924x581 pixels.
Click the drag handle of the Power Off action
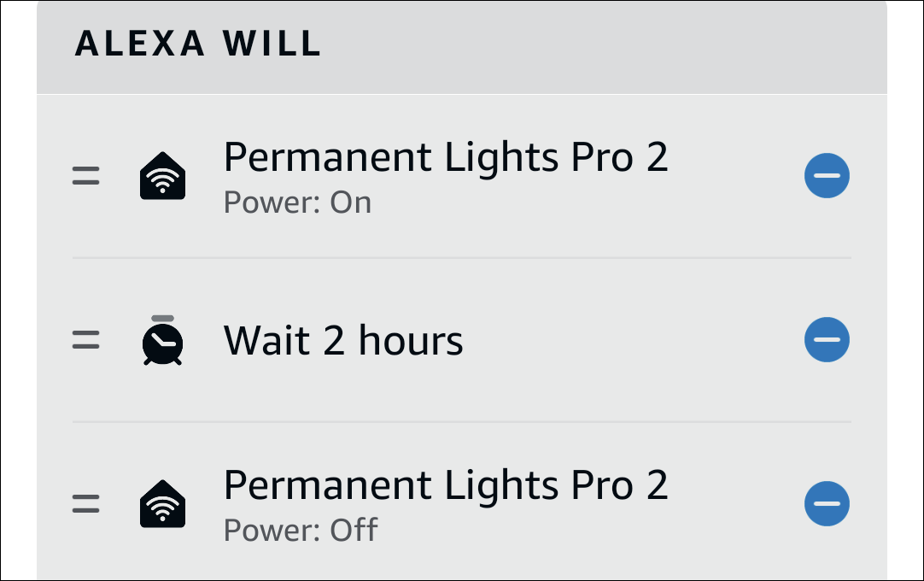[x=85, y=502]
